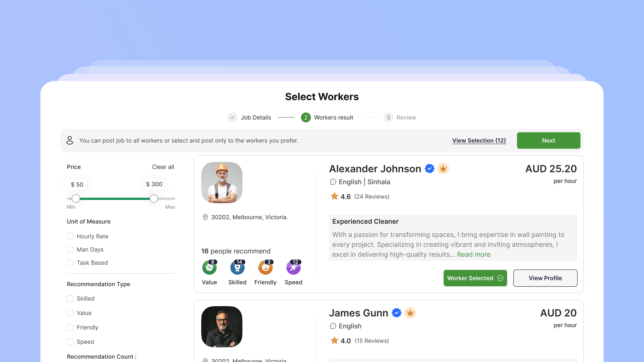Click the Friendly smiley badge icon
This screenshot has height=362, width=644.
click(x=265, y=268)
